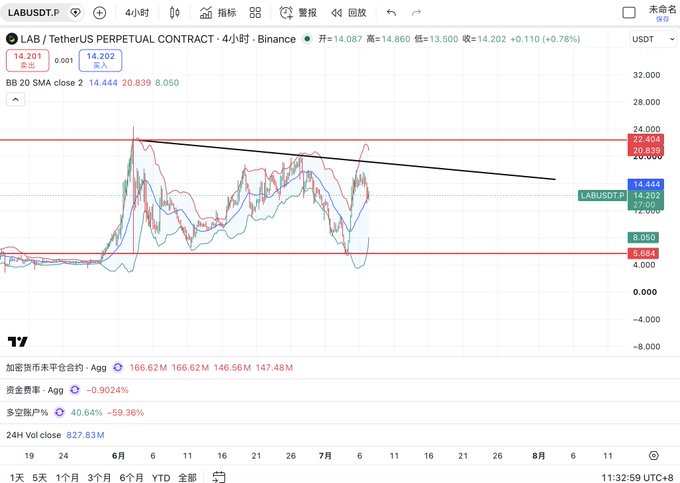The image size is (680, 483).
Task: Select the 22.404 red price label
Action: tap(646, 139)
